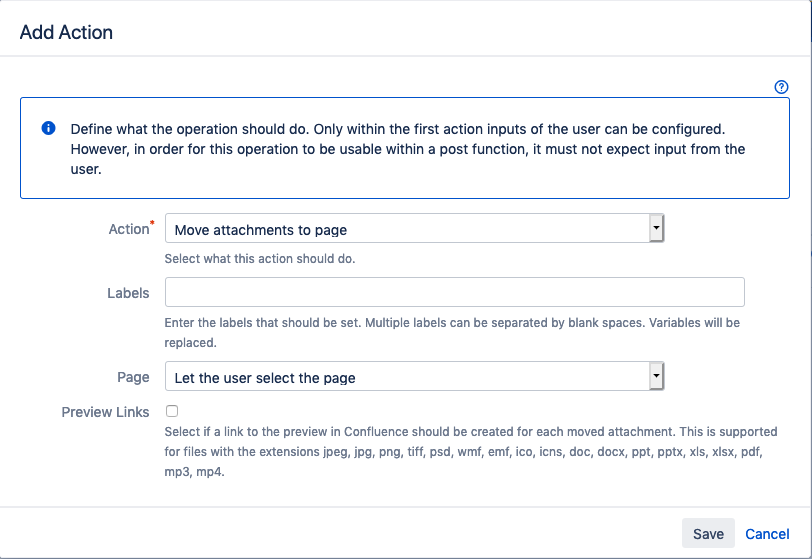Click the arrow on the Action dropdown
Viewport: 812px width, 559px height.
coord(656,229)
